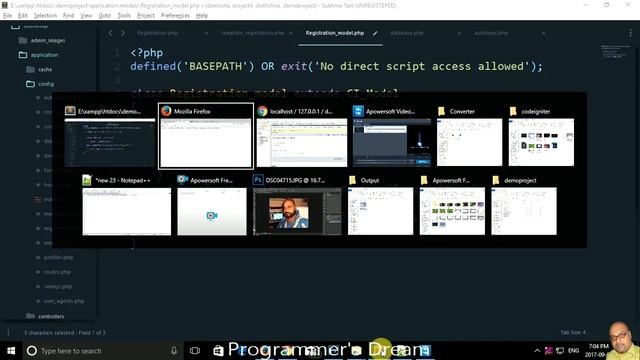
Task: Click the Notepad++ icon in the switcher
Action: click(x=87, y=180)
